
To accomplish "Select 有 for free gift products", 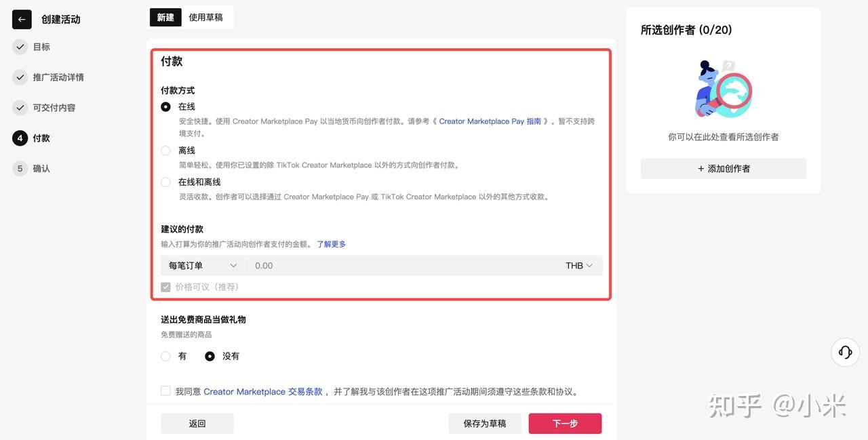I will [x=165, y=356].
